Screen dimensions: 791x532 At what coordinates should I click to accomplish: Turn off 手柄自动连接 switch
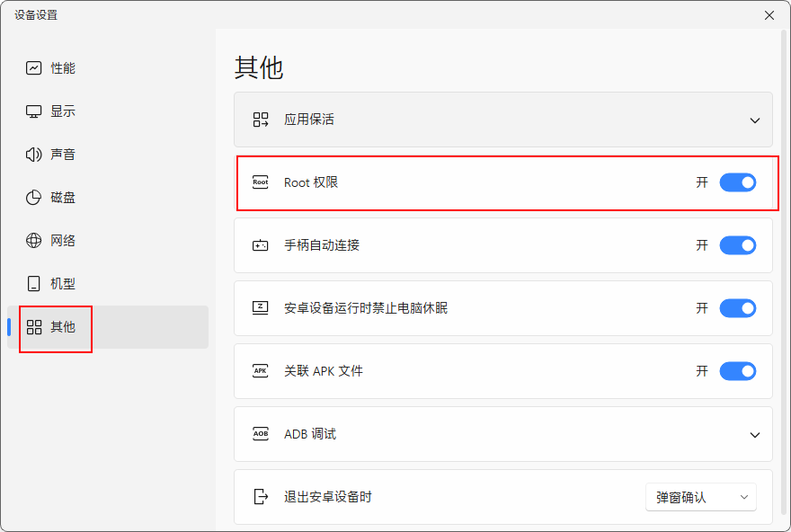tap(737, 245)
